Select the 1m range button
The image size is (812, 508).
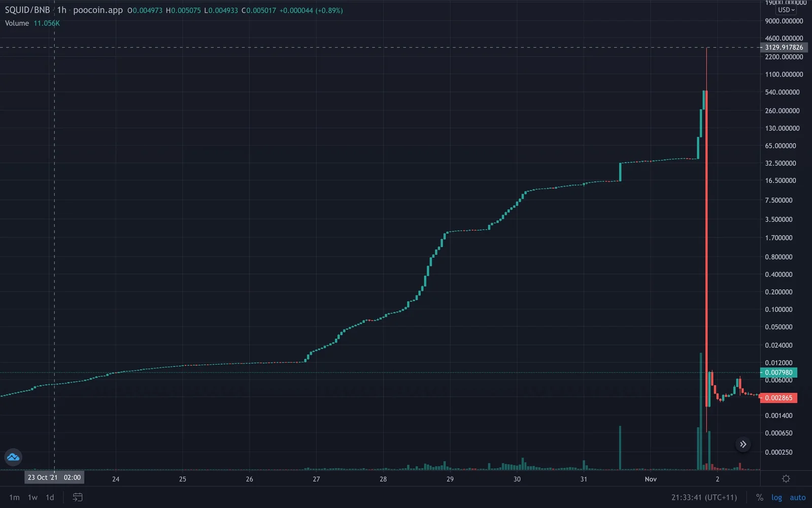coord(14,497)
